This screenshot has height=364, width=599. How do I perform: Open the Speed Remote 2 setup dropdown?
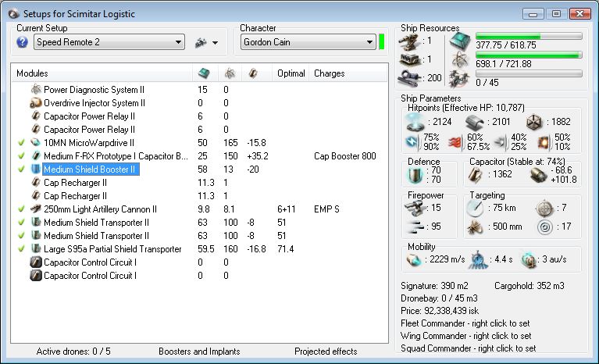[109, 42]
